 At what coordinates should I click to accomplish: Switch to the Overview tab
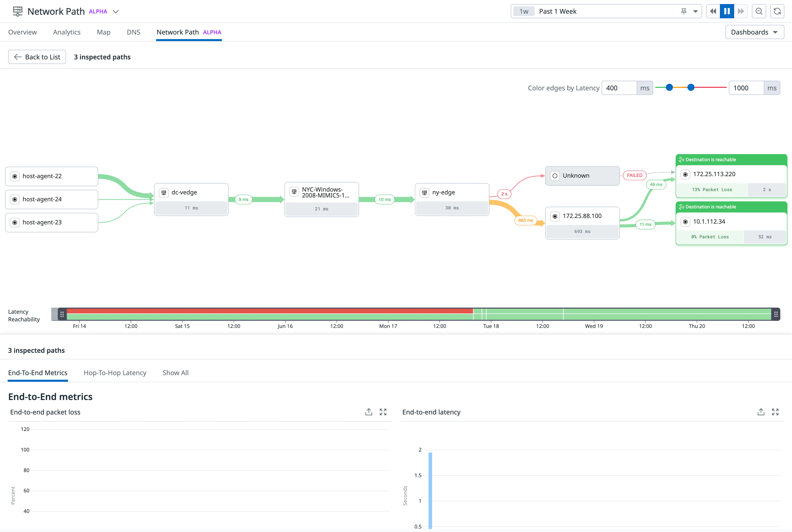pos(22,32)
